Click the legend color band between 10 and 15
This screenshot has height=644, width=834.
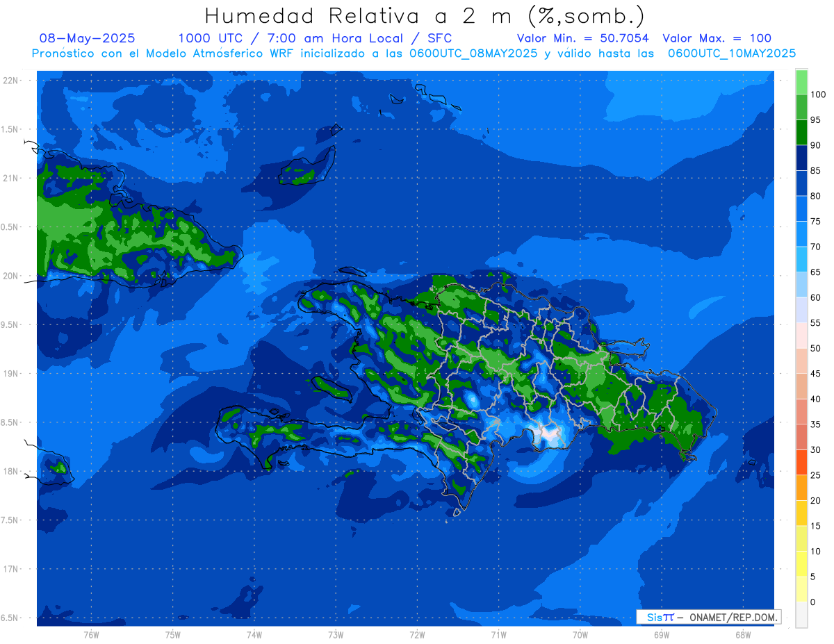801,538
